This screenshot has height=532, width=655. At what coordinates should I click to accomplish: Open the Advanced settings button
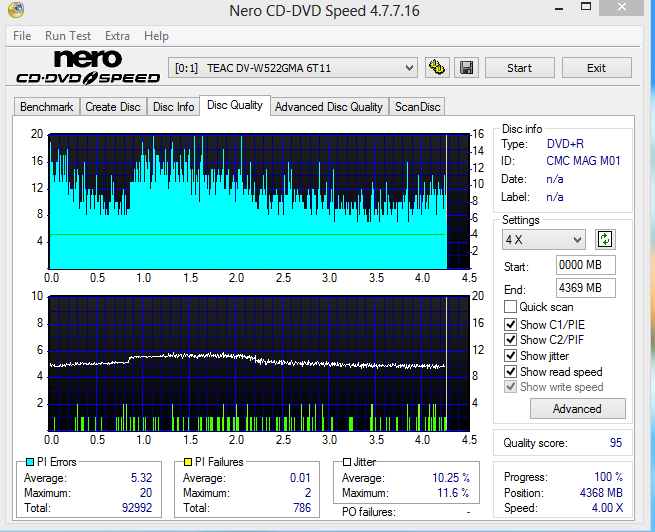(x=577, y=408)
